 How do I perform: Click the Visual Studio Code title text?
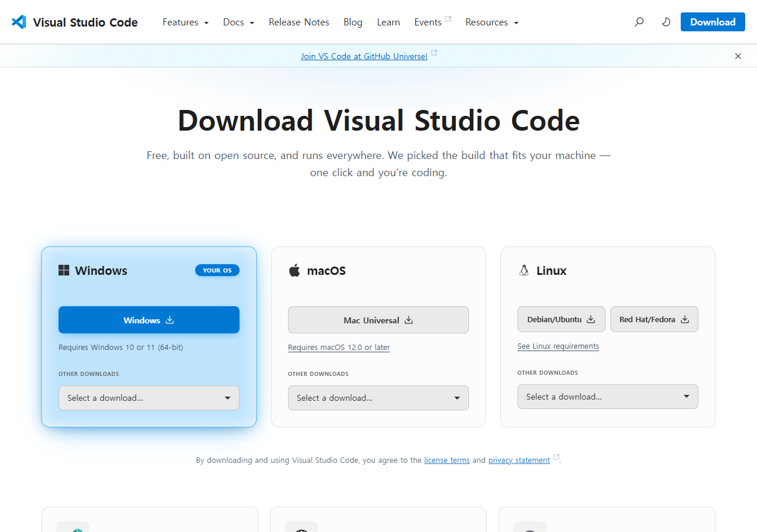point(85,22)
